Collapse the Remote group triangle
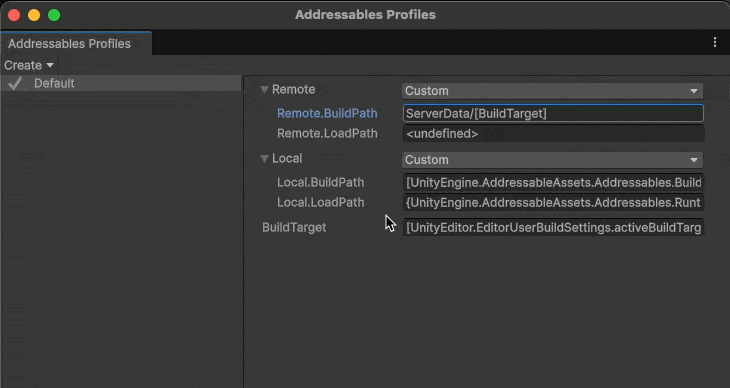 264,89
